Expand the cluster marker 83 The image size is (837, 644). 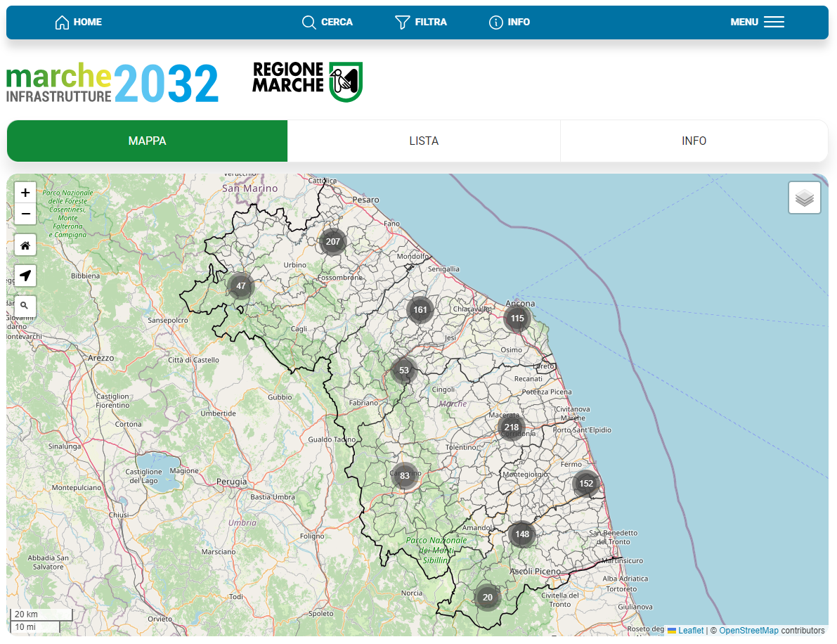405,475
